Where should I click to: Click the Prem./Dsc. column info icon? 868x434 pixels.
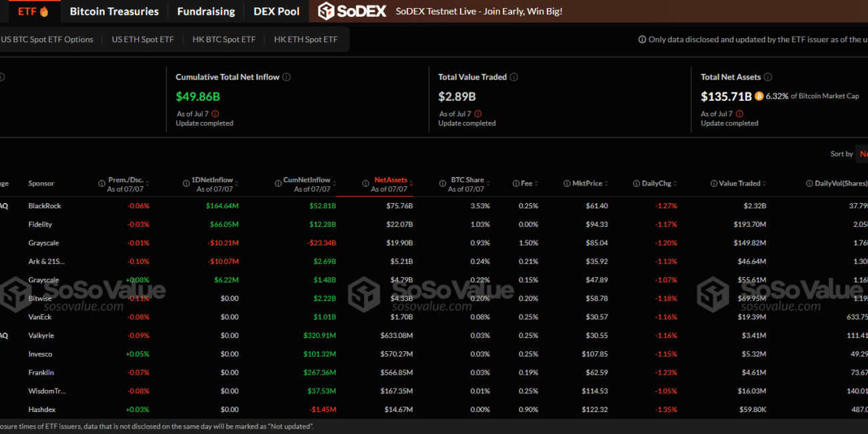[101, 183]
